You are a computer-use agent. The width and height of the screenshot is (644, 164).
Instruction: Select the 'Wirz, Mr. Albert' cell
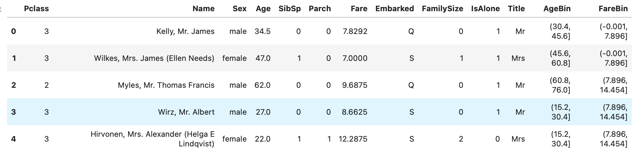coord(186,112)
